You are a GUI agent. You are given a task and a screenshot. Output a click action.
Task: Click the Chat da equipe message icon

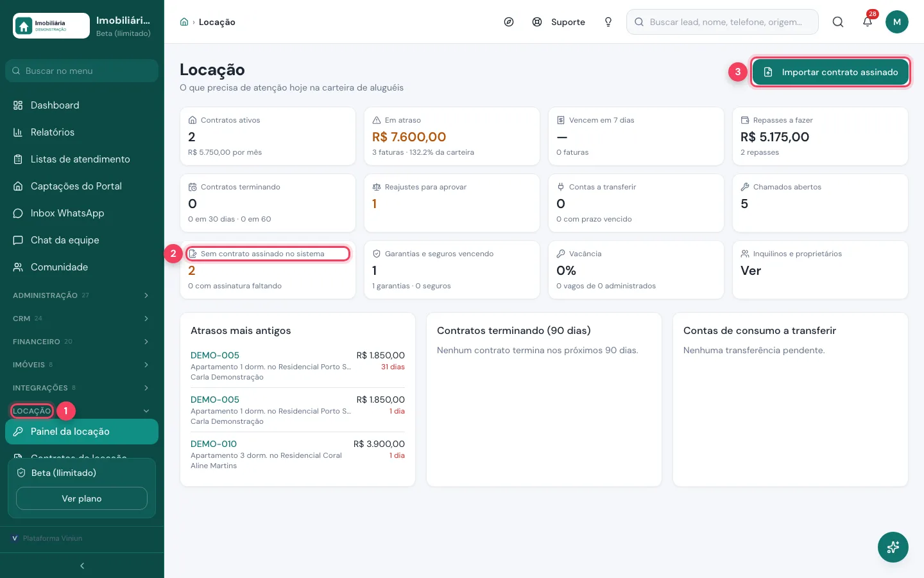(18, 240)
